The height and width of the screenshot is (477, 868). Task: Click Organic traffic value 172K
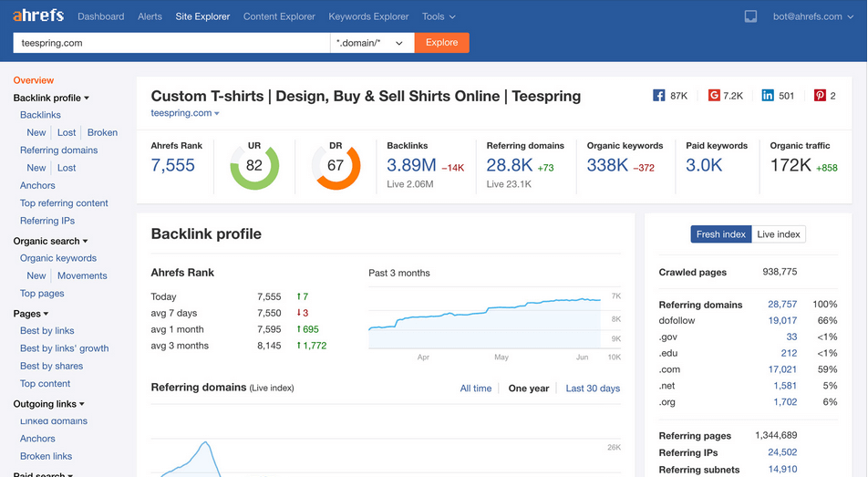coord(790,165)
